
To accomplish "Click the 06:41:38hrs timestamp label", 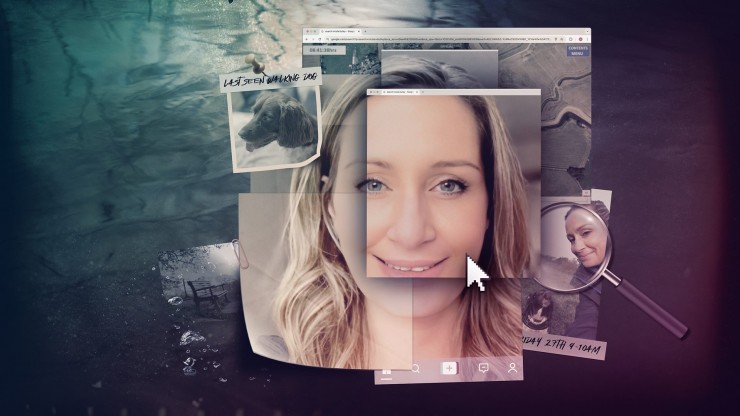I will 324,49.
